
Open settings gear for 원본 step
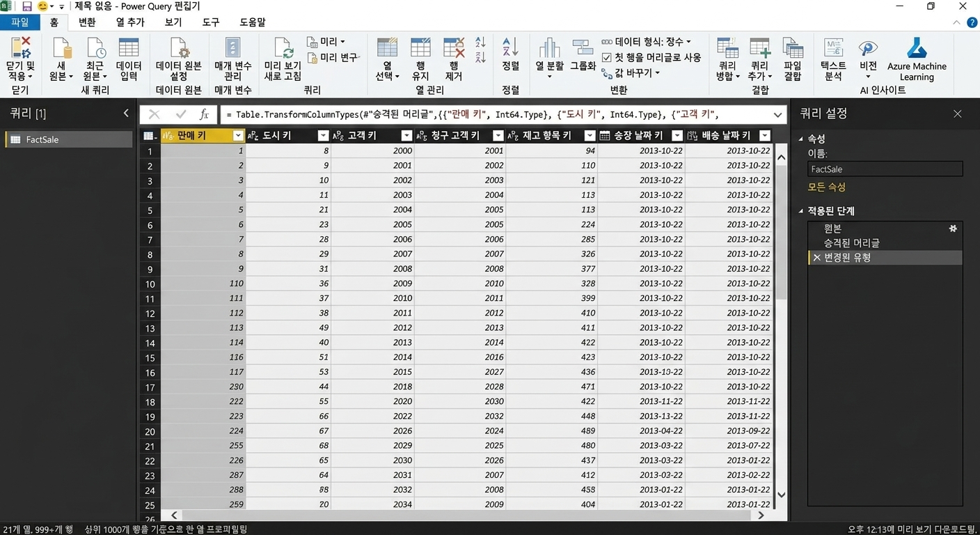point(953,228)
